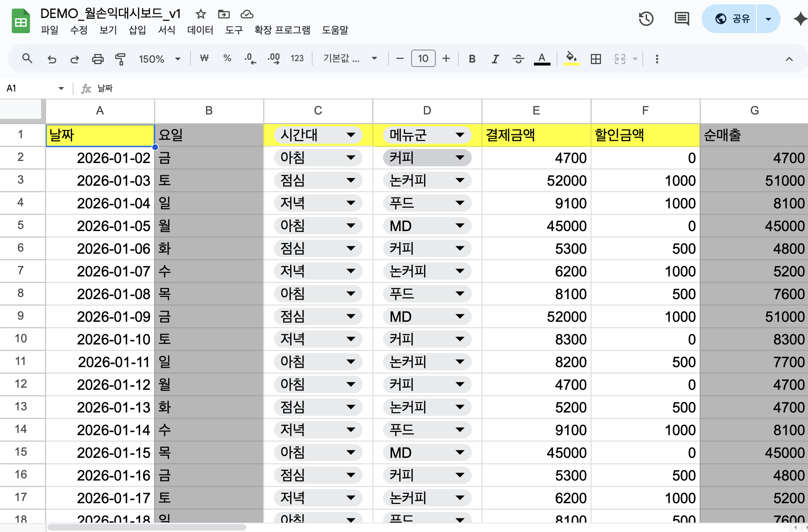Apply percent format to the cell
The width and height of the screenshot is (808, 532).
point(227,58)
